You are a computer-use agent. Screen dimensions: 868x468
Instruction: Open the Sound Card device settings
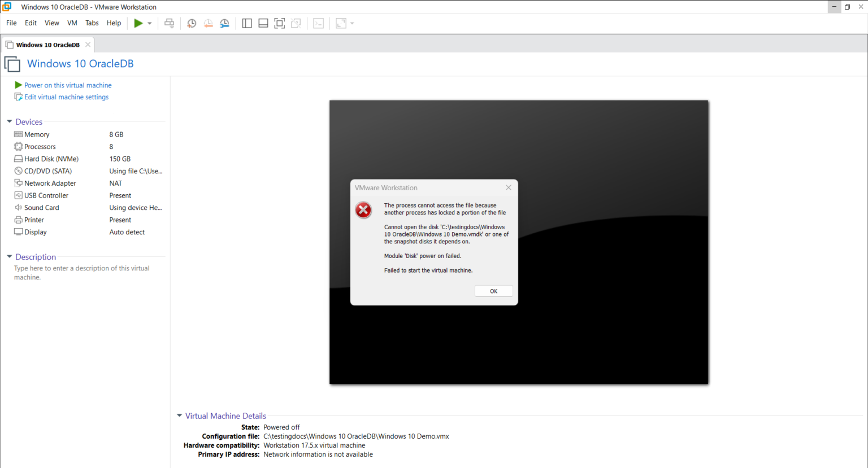pyautogui.click(x=42, y=207)
